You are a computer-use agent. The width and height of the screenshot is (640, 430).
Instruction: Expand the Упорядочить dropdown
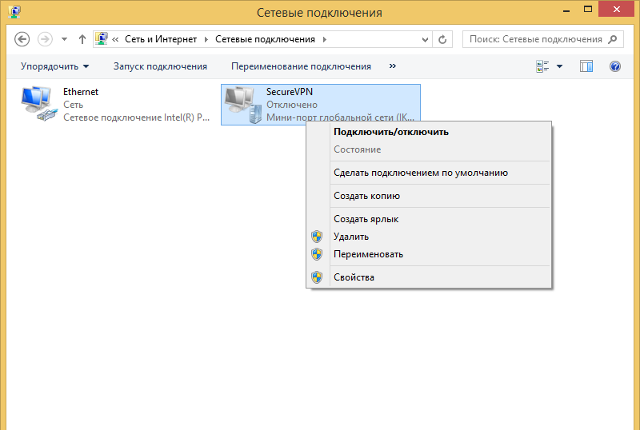click(x=55, y=67)
